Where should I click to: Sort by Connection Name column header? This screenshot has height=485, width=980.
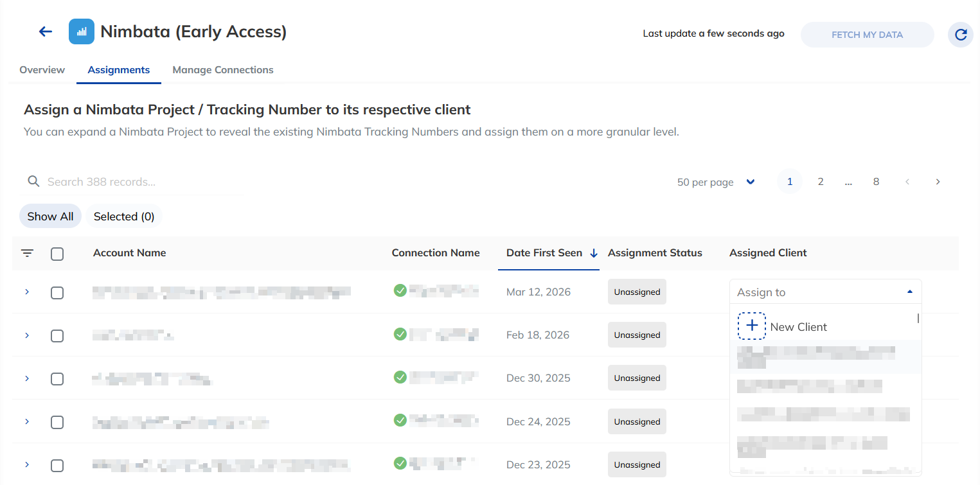click(x=436, y=253)
